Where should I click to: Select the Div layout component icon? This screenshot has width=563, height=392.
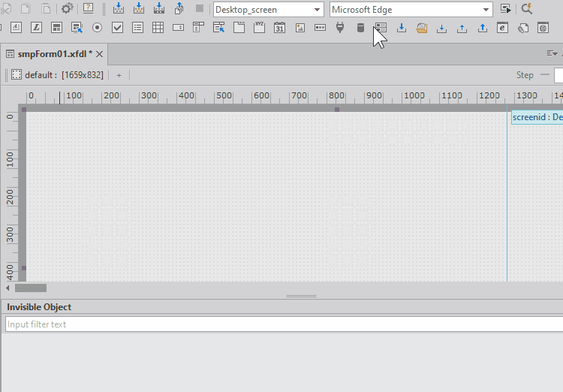(57, 28)
